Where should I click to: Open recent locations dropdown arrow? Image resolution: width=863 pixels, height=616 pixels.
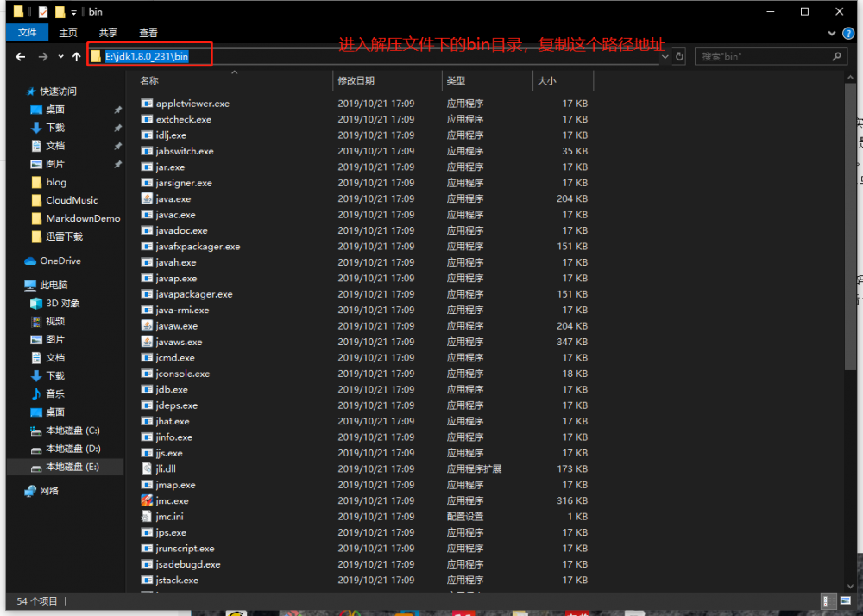pos(60,57)
